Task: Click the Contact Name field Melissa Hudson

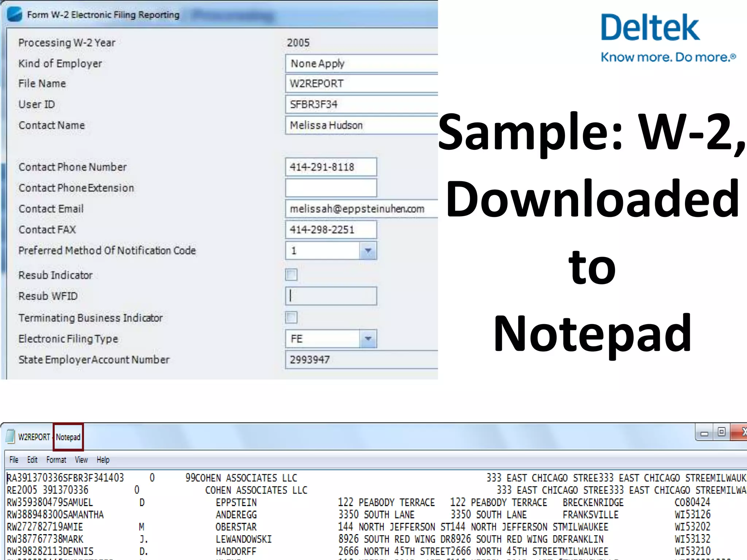Action: coord(361,125)
